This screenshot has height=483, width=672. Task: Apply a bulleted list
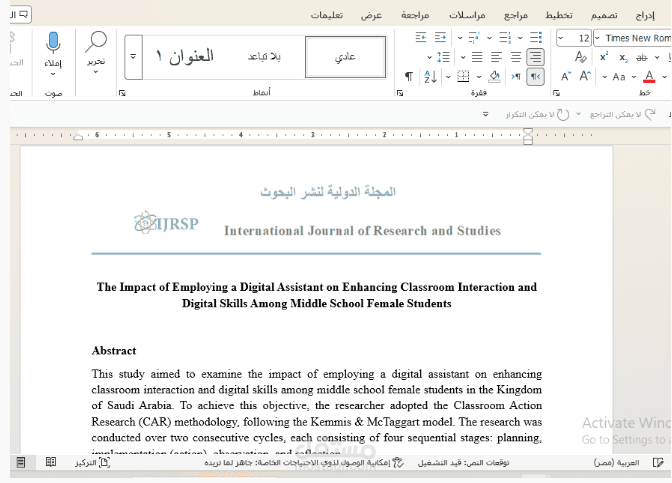click(536, 38)
